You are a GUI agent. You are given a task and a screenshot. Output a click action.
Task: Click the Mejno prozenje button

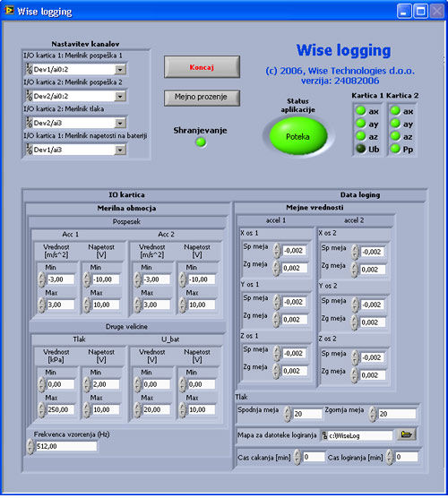coord(202,98)
